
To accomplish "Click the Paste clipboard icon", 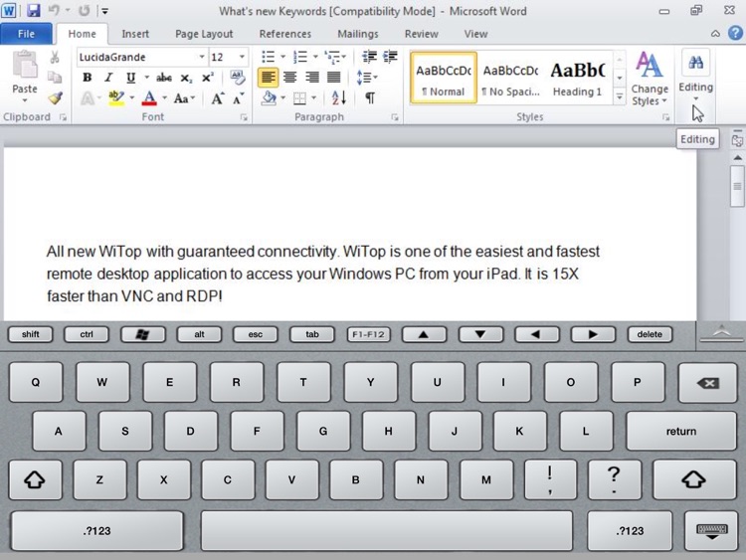I will 24,65.
